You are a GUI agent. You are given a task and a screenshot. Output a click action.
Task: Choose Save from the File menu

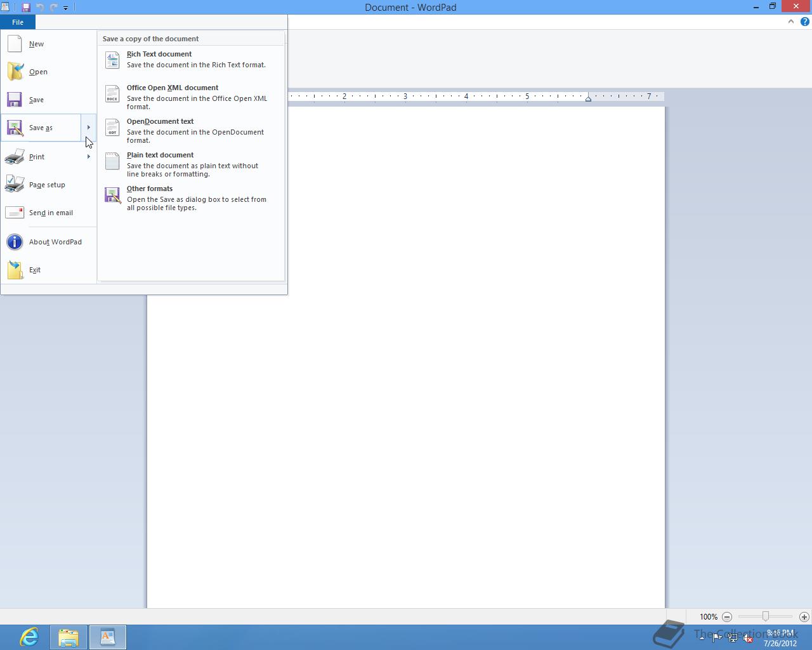click(48, 100)
